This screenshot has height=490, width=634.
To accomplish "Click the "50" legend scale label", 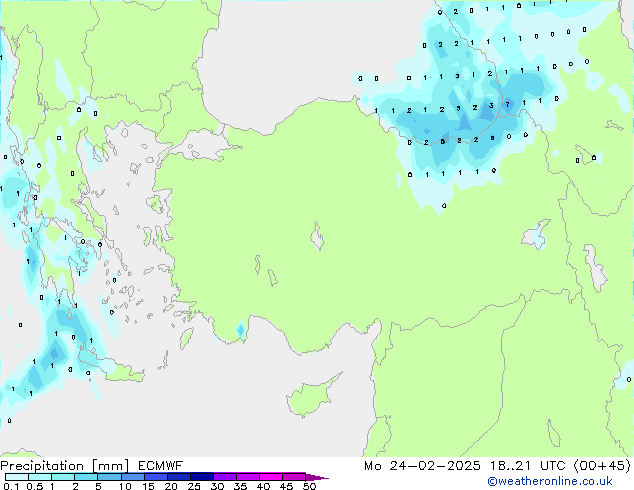I will point(309,486).
